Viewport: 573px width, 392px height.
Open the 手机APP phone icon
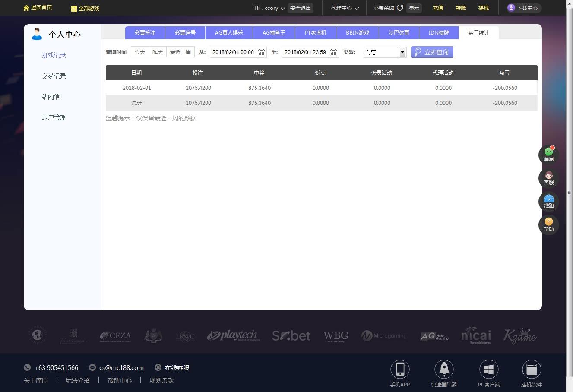point(400,369)
